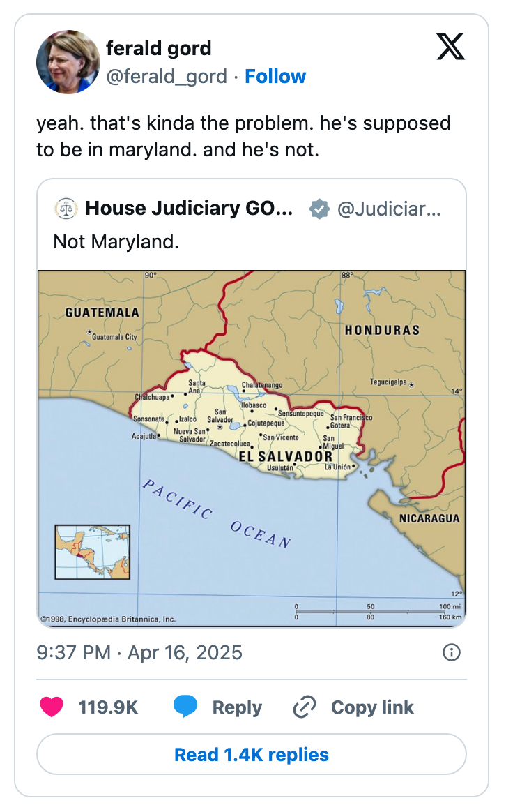Click the ferald gord display name
Screen dimensions: 506x812
160,49
